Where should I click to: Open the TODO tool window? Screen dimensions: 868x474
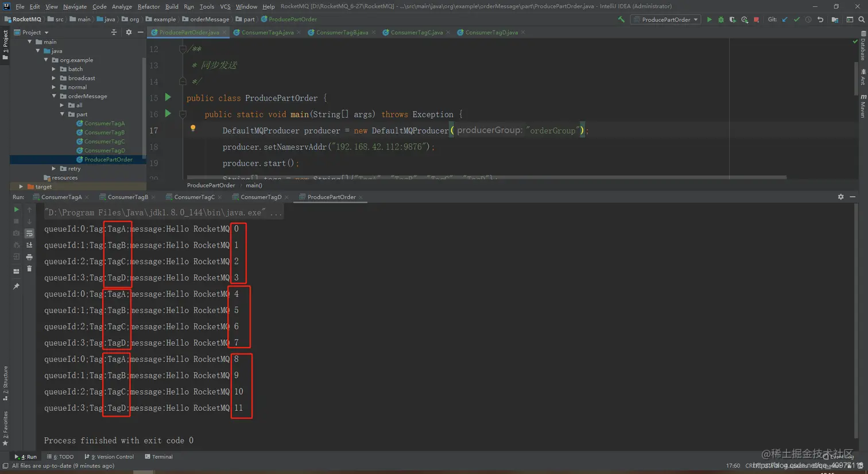pyautogui.click(x=60, y=457)
